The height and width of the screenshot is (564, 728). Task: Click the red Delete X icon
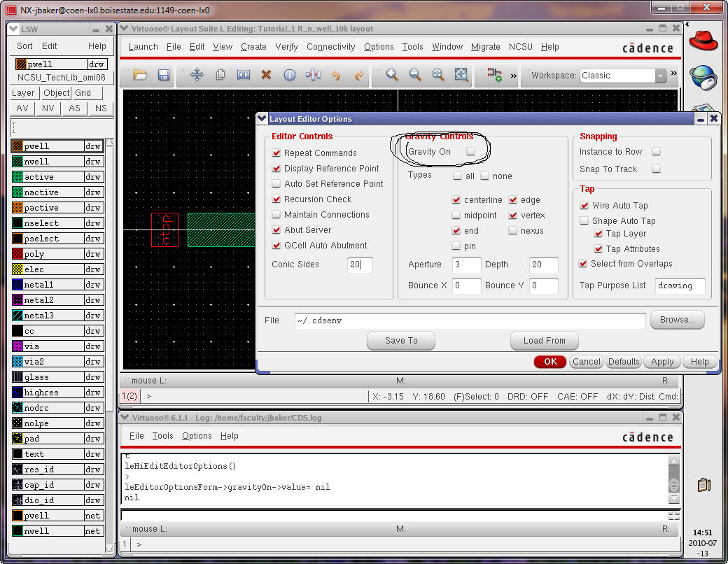[x=266, y=76]
